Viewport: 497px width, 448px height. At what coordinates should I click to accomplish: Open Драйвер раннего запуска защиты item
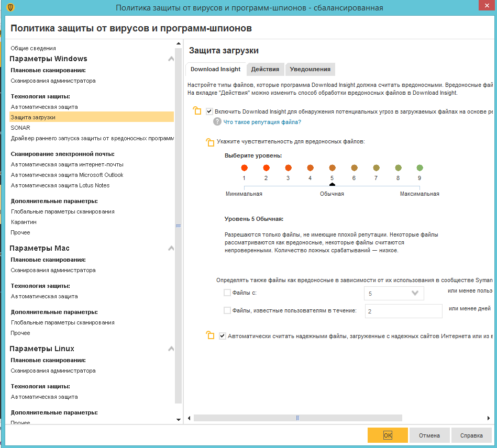[x=92, y=138]
